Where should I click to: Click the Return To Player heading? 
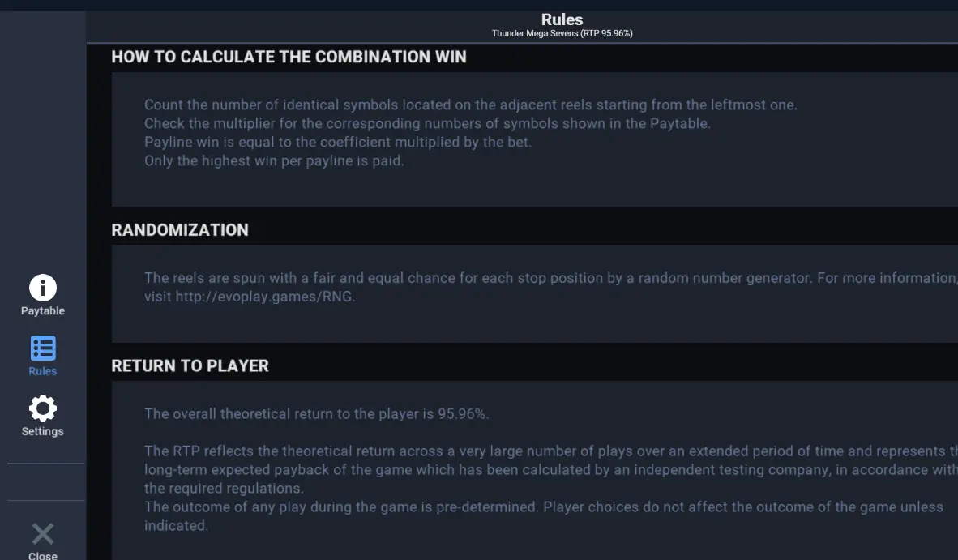190,365
